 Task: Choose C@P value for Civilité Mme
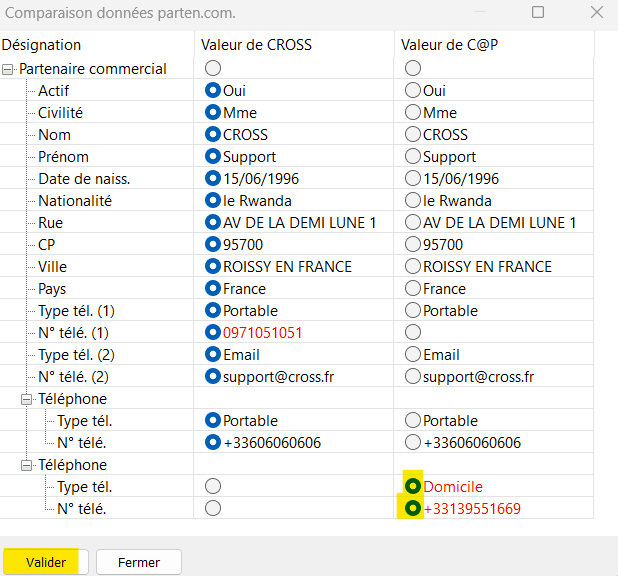tap(413, 112)
